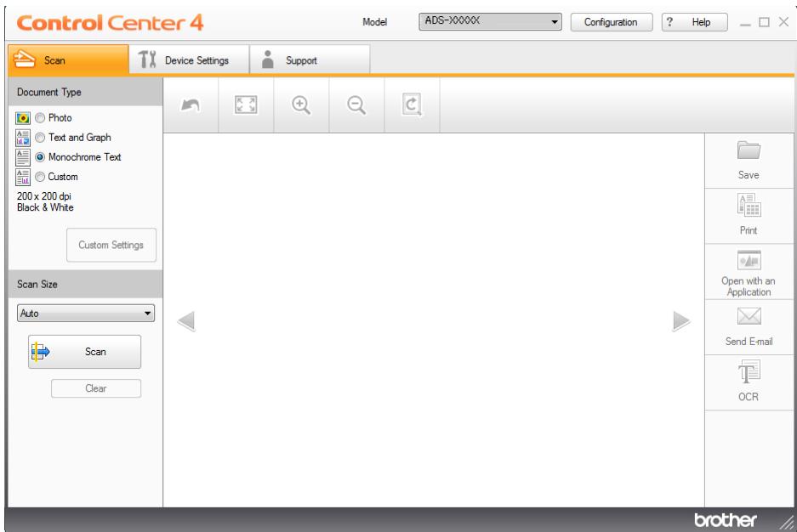Select the Photo radio button
Screen dimensions: 797x532
point(40,118)
